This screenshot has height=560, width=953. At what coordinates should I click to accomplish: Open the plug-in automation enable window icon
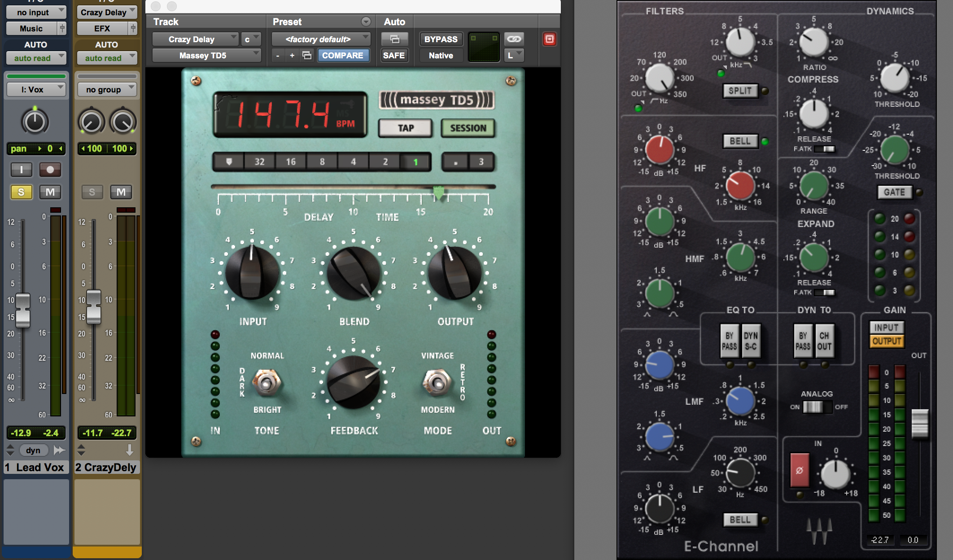[x=394, y=39]
